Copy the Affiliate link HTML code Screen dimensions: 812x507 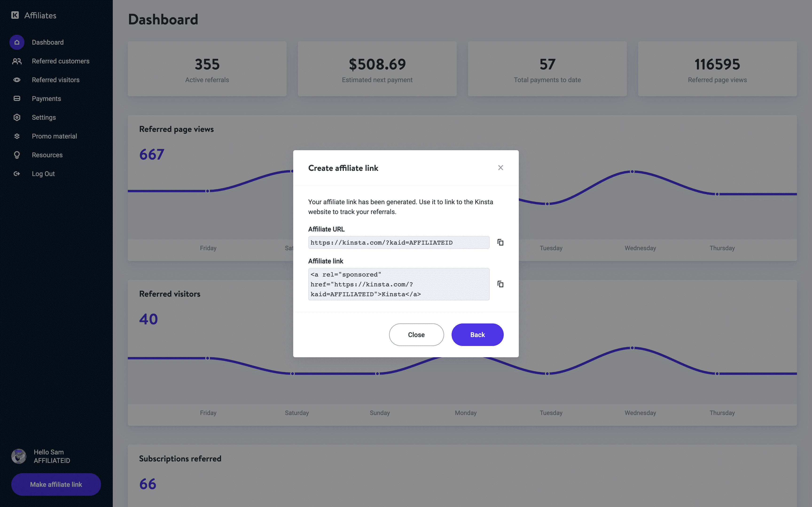coord(500,284)
